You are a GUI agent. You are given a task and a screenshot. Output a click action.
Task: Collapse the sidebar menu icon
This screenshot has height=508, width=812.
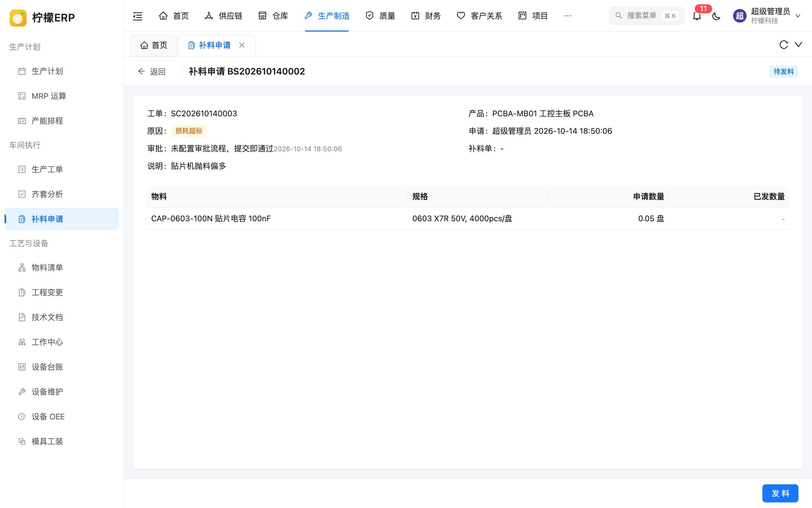(138, 16)
